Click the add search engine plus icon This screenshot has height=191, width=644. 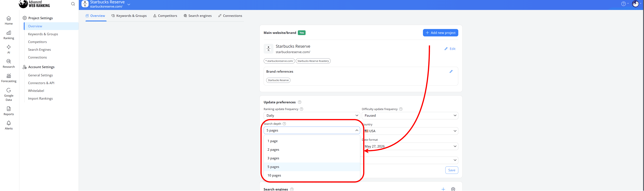(443, 189)
